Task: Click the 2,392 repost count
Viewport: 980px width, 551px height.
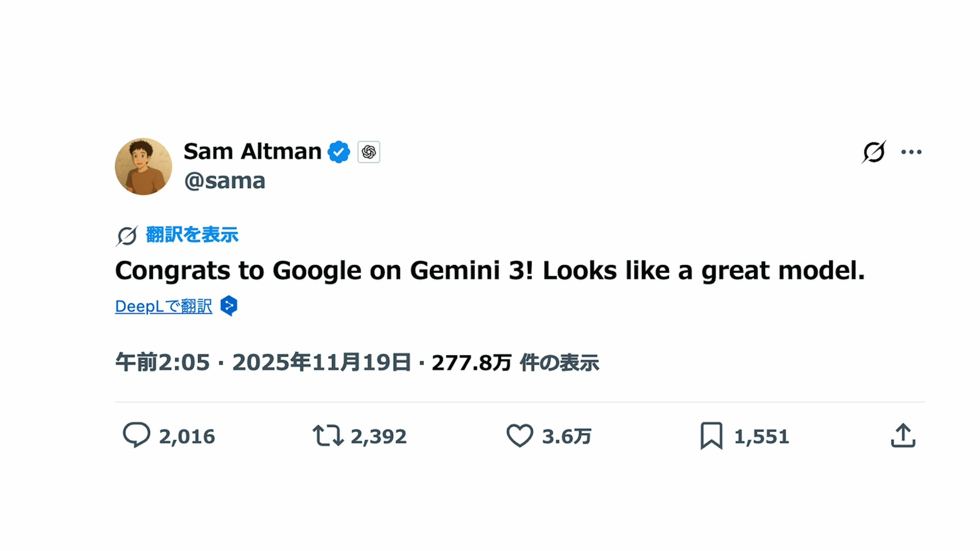Action: [378, 436]
